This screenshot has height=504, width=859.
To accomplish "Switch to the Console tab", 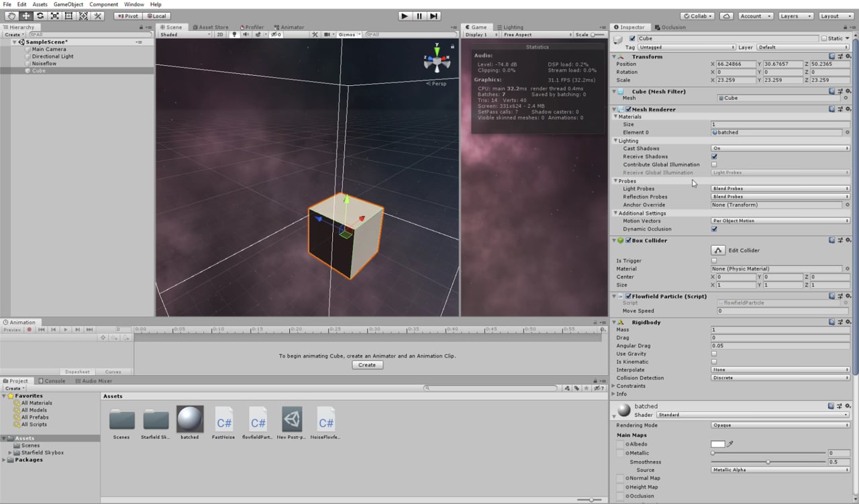I will pos(52,381).
